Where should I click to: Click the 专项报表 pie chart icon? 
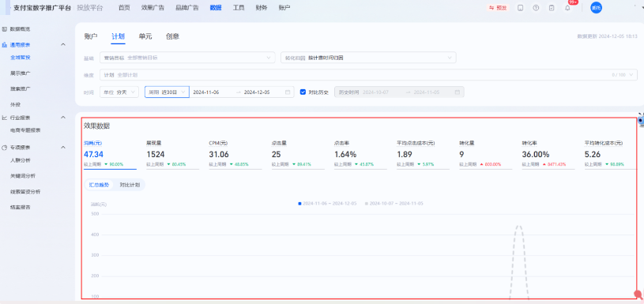(x=5, y=148)
